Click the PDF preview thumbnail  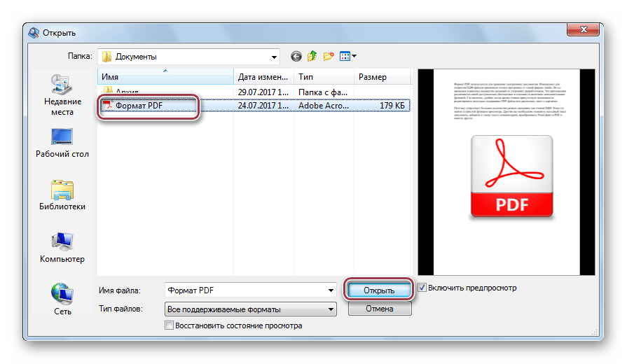pyautogui.click(x=507, y=172)
